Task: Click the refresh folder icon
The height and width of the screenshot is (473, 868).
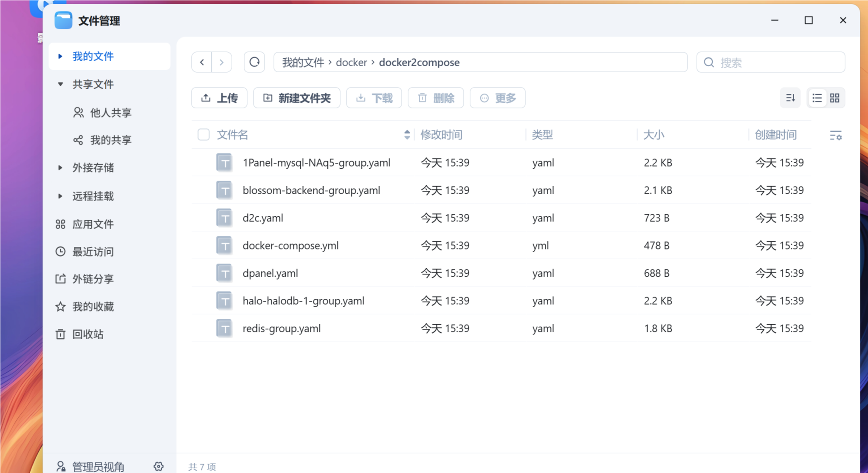Action: point(254,62)
